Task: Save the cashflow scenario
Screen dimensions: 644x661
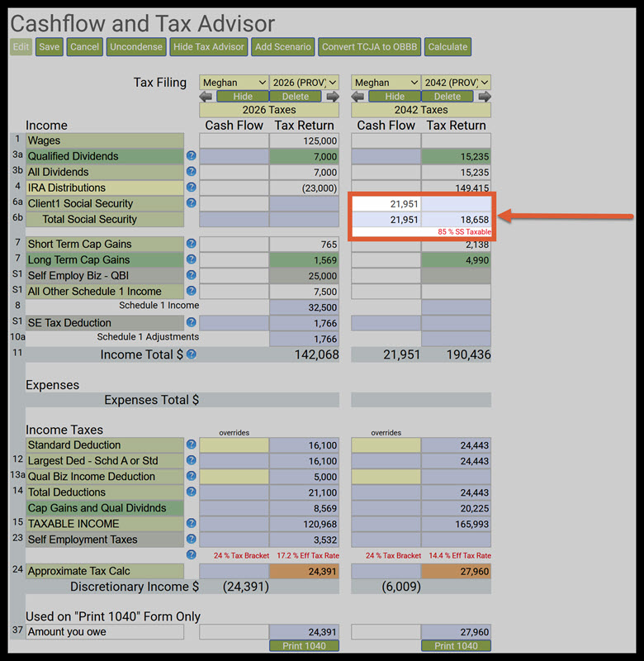Action: [50, 47]
